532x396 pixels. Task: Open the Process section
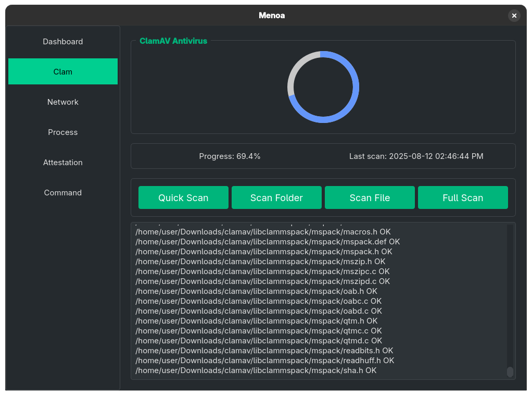pos(63,132)
